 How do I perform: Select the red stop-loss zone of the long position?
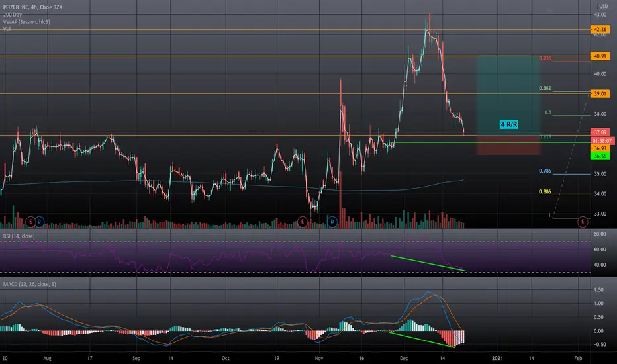pyautogui.click(x=508, y=145)
